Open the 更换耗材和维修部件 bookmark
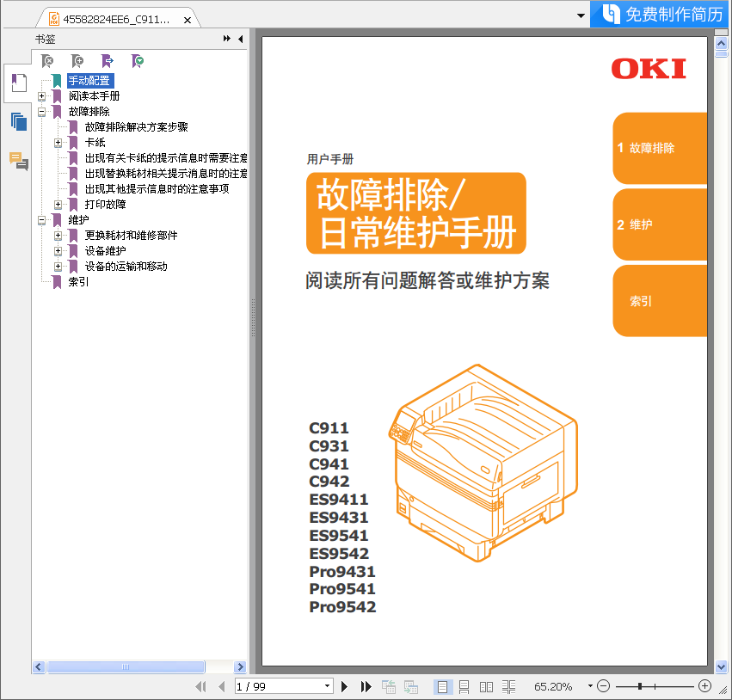This screenshot has height=700, width=732. click(x=132, y=236)
